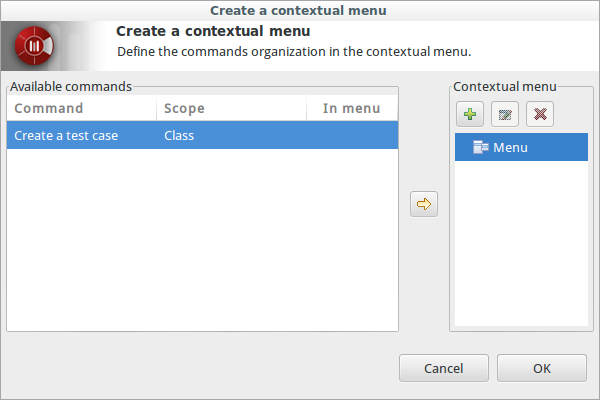Select the Create a test case row

[202, 135]
